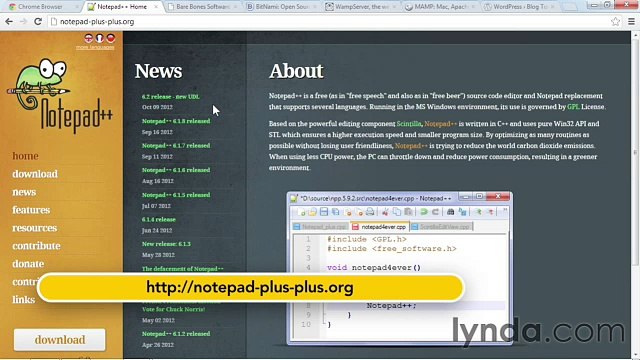The width and height of the screenshot is (640, 360).
Task: Click the Notepad++ chameleon logo
Action: tap(60, 96)
